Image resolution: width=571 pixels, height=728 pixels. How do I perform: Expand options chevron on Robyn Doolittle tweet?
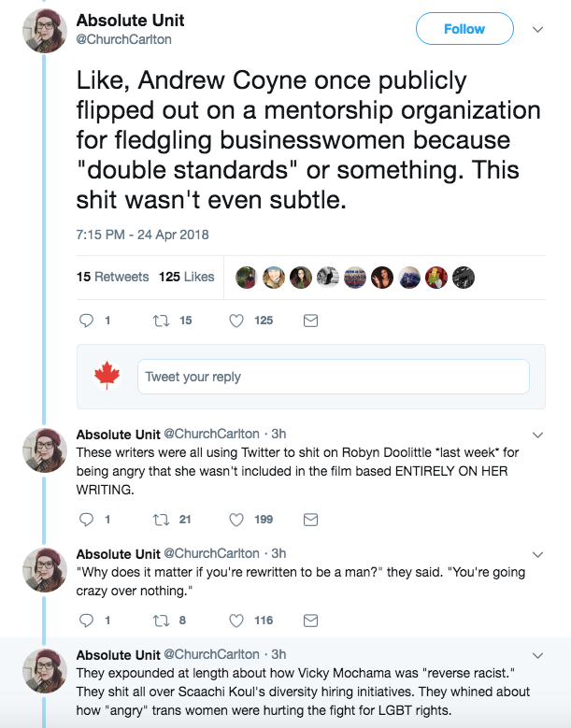coord(537,435)
